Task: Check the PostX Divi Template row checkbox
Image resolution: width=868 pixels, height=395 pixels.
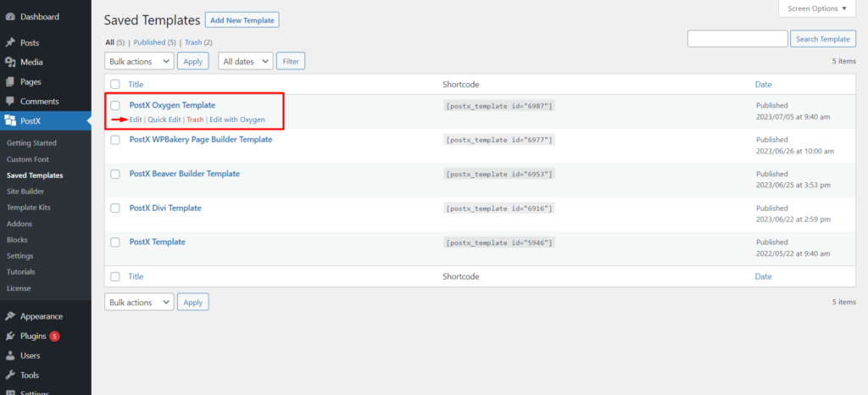Action: 115,209
